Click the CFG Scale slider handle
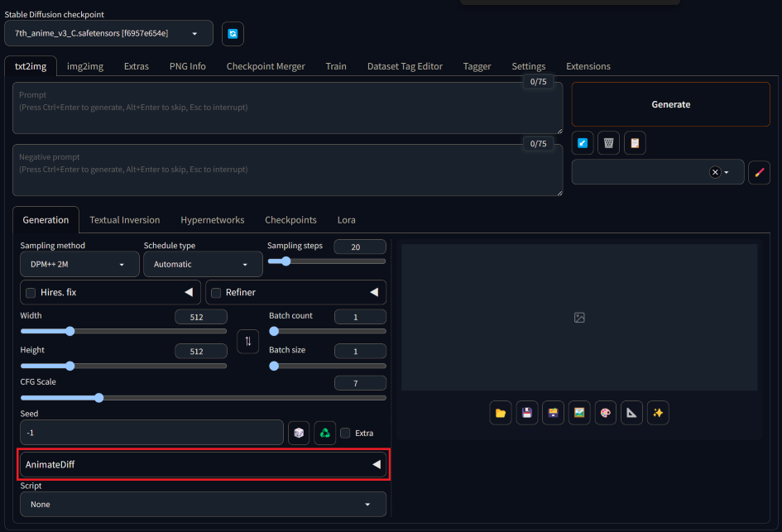Screen dimensions: 782x532 click(98, 398)
